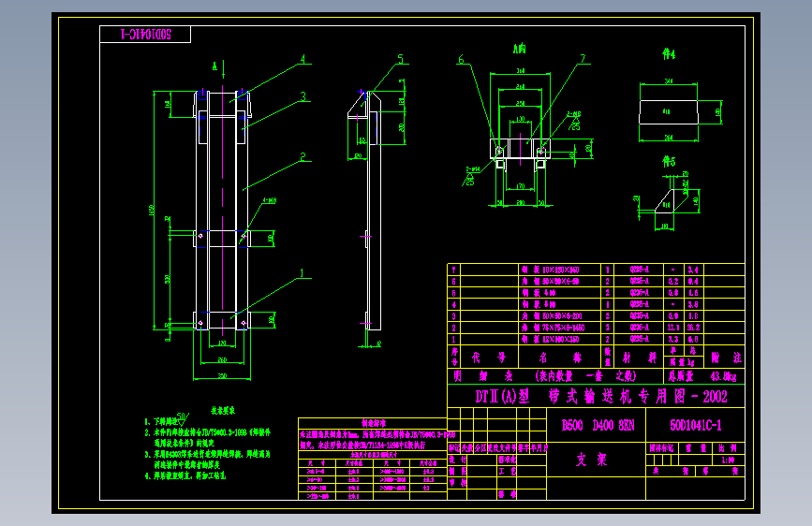This screenshot has height=526, width=812.
Task: Click the 43.8kg total mass value
Action: [723, 376]
